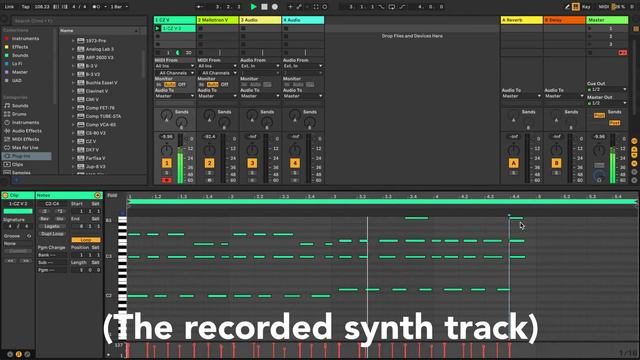640x360 pixels.
Task: Toggle track 2 activator button
Action: [x=209, y=163]
